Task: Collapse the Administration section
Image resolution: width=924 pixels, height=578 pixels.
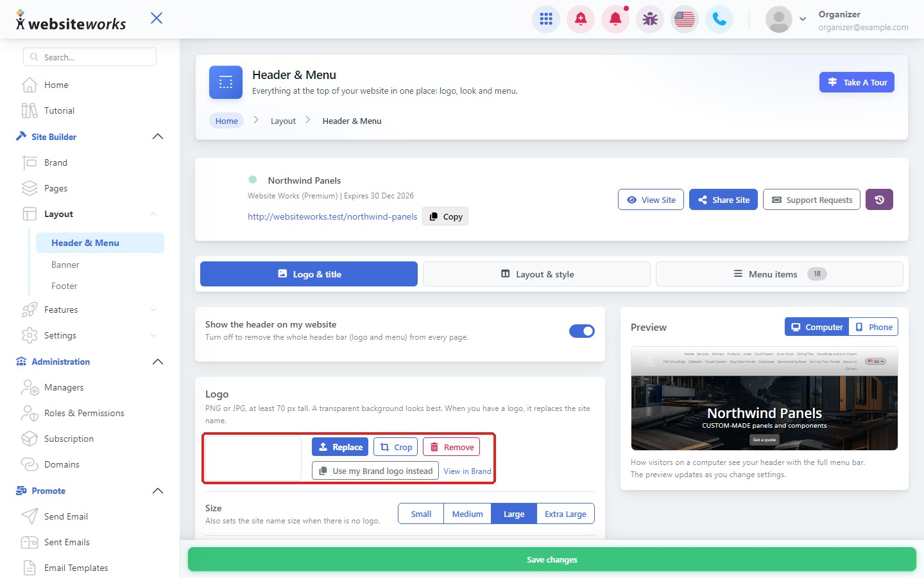Action: [158, 362]
